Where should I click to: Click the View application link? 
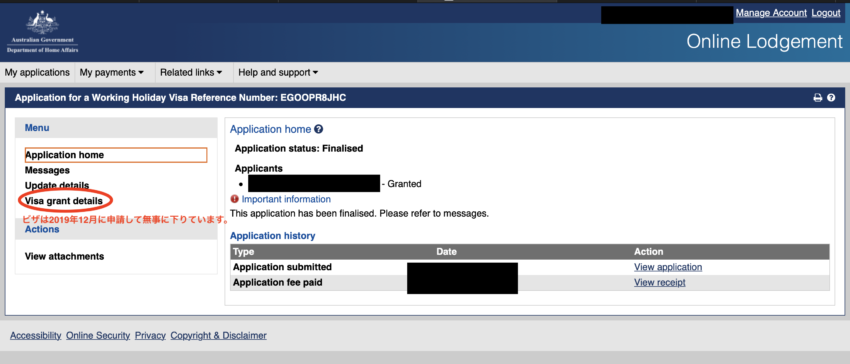668,267
